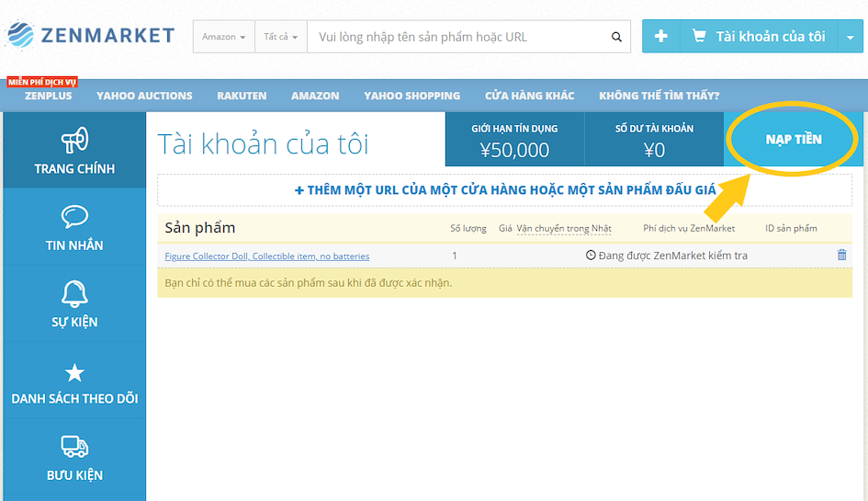Open the AMAZON menu item
Viewport: 868px width, 501px height.
click(x=315, y=96)
